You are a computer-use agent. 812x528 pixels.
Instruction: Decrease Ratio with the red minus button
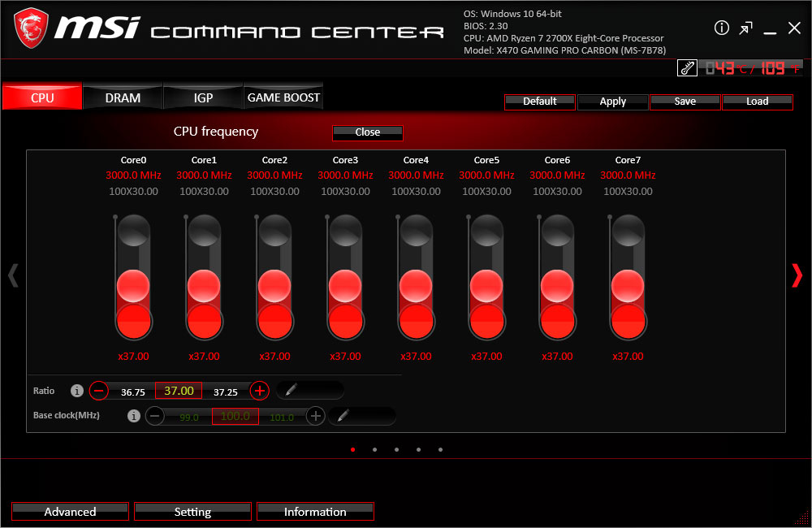pyautogui.click(x=98, y=391)
